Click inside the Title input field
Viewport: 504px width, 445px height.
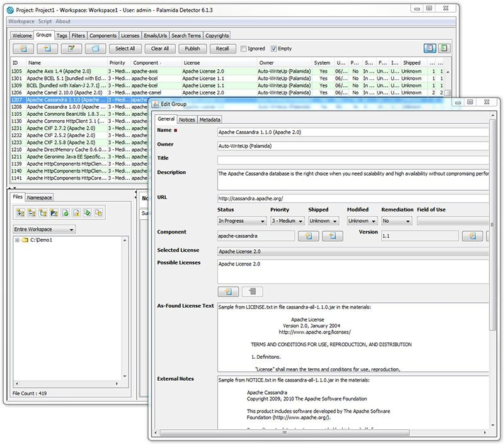353,160
